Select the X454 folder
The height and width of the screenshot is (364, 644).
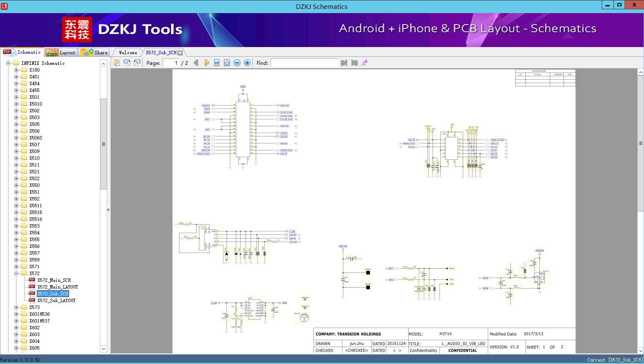(x=34, y=83)
